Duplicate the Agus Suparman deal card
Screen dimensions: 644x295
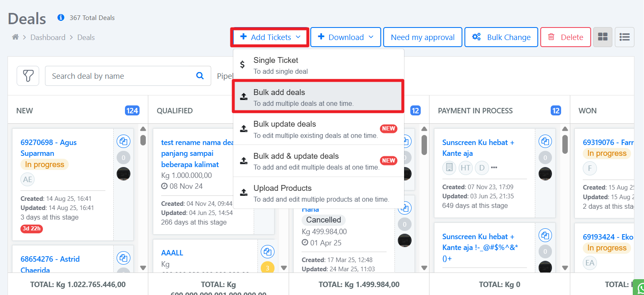click(x=123, y=142)
